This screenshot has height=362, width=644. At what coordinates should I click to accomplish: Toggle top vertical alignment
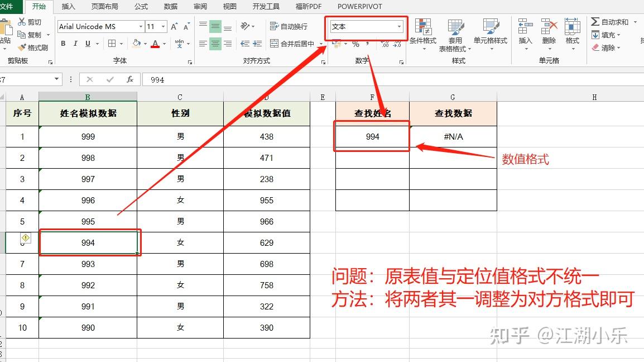point(203,26)
